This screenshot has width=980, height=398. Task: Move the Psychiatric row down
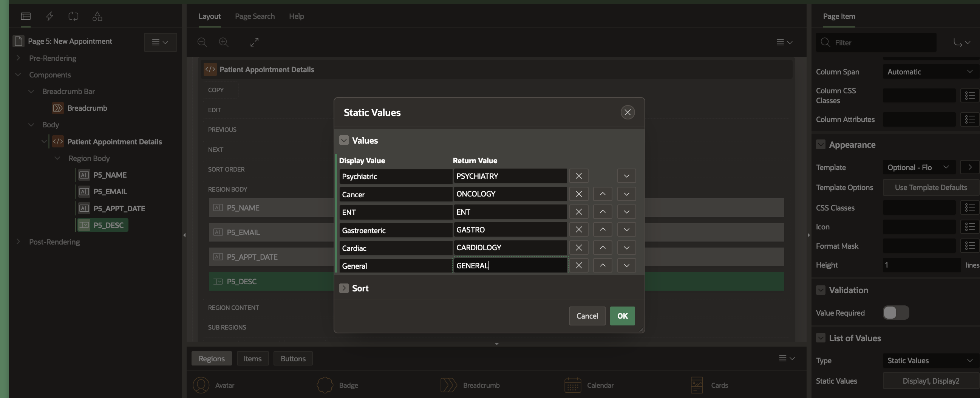[x=626, y=176]
